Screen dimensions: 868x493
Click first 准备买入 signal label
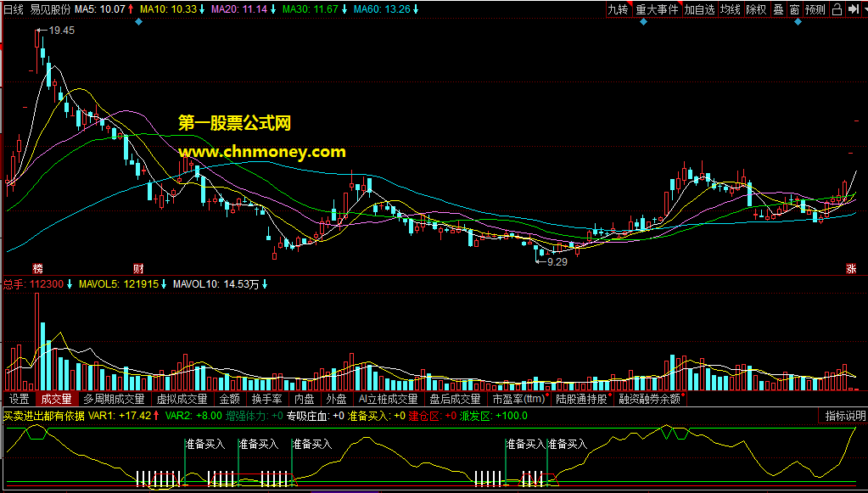[x=205, y=445]
